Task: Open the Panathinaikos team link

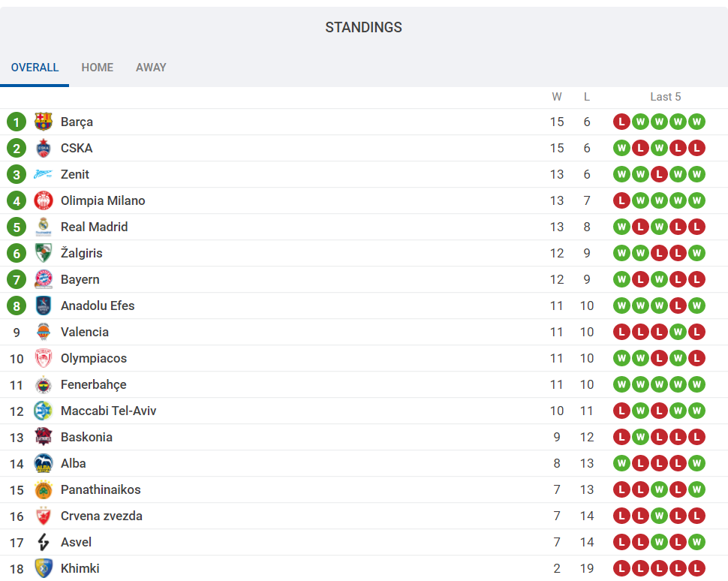Action: tap(101, 489)
